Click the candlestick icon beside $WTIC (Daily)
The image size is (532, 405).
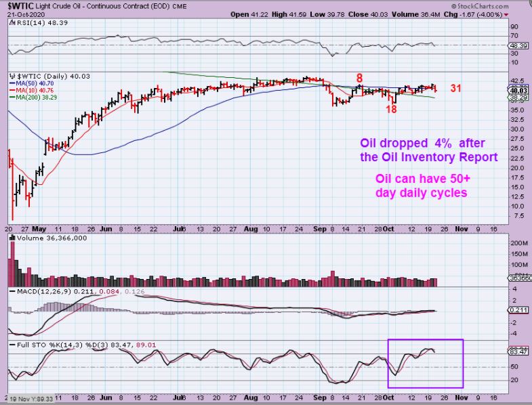pyautogui.click(x=13, y=77)
